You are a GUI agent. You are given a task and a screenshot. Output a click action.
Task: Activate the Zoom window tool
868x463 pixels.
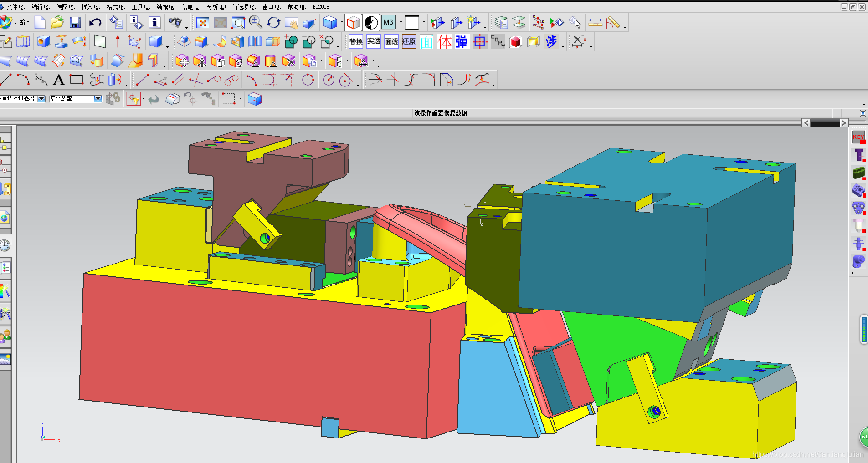tap(238, 22)
